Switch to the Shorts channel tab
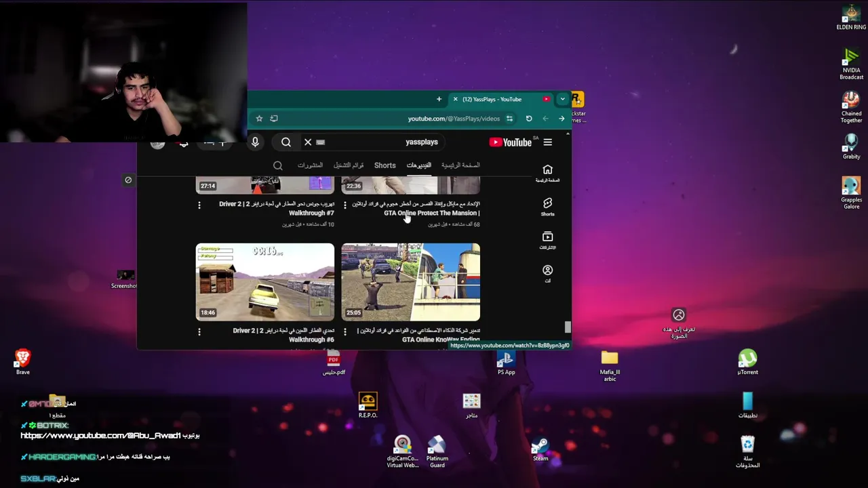This screenshot has height=488, width=868. pos(384,165)
